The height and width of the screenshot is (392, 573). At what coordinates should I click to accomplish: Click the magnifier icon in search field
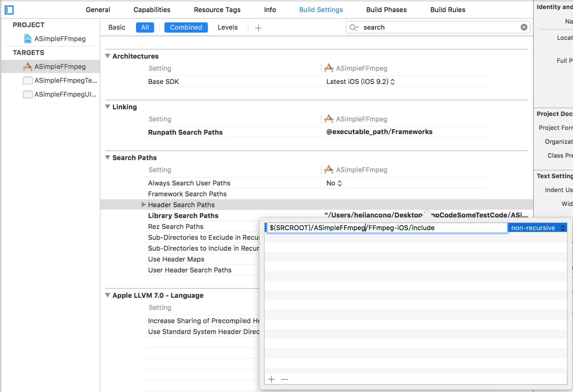[354, 27]
